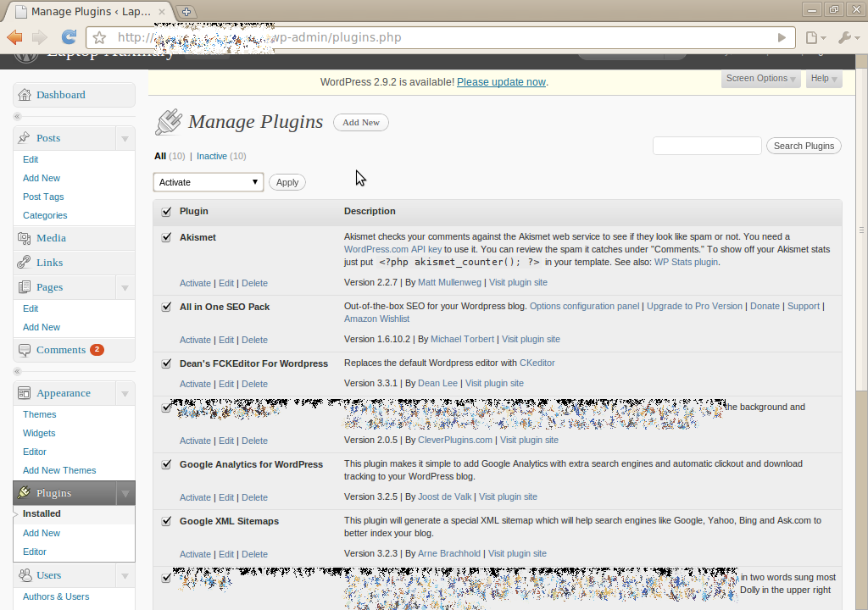Click the Comments bubble icon
This screenshot has height=610, width=868.
[25, 350]
